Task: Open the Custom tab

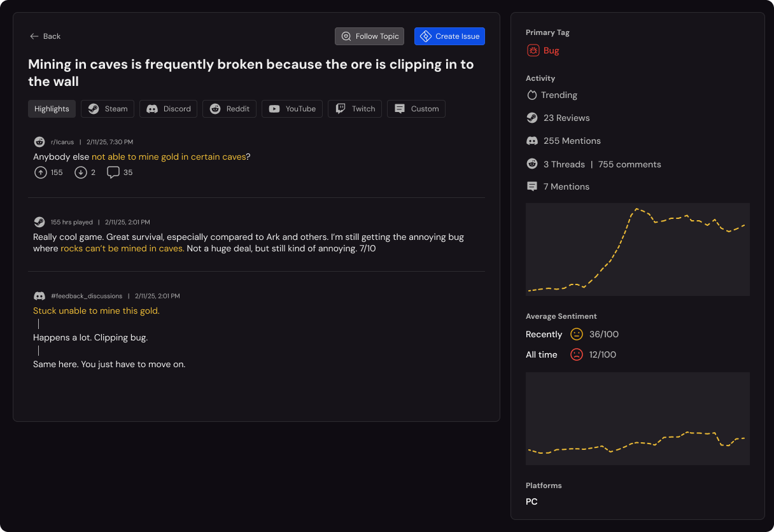Action: tap(416, 109)
